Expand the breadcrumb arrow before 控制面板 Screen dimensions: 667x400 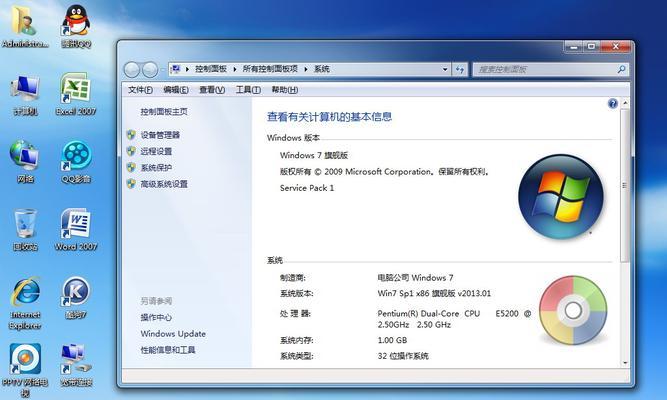click(x=187, y=69)
